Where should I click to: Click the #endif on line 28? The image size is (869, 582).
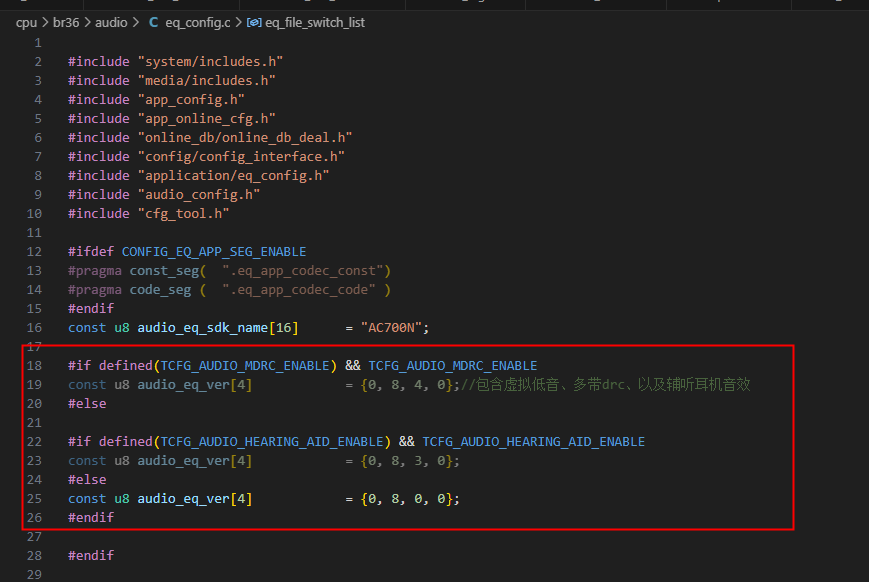[91, 555]
